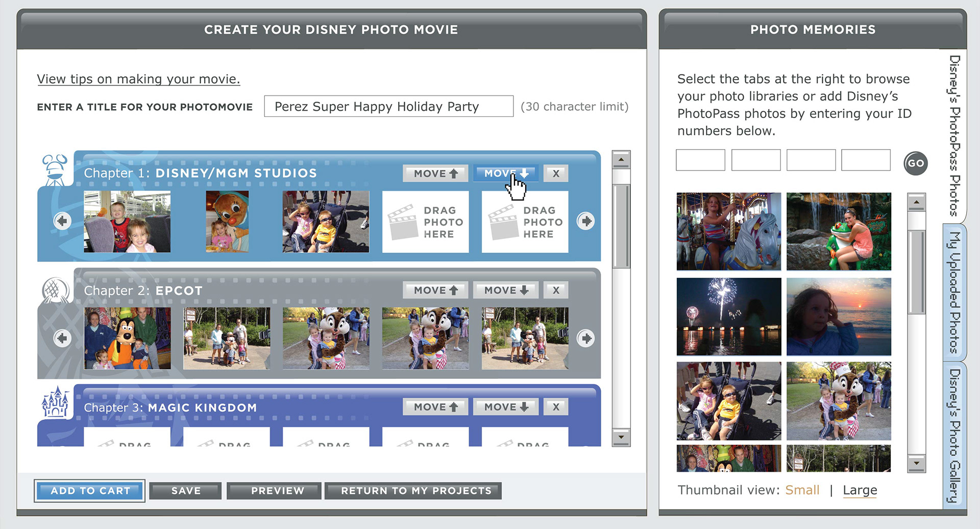980x529 pixels.
Task: Switch thumbnail view to Small
Action: pyautogui.click(x=802, y=490)
